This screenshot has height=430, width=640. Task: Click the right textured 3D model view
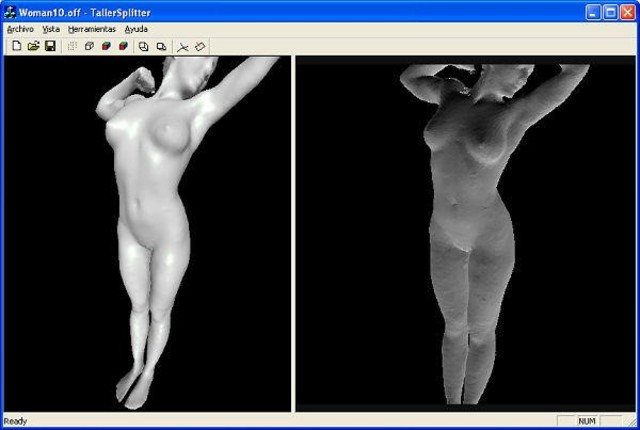[465, 234]
